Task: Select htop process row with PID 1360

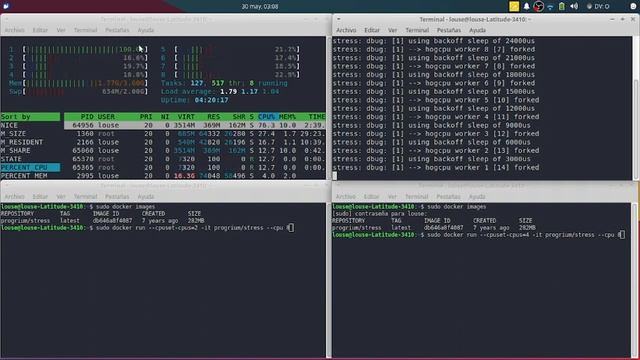Action: click(x=195, y=133)
